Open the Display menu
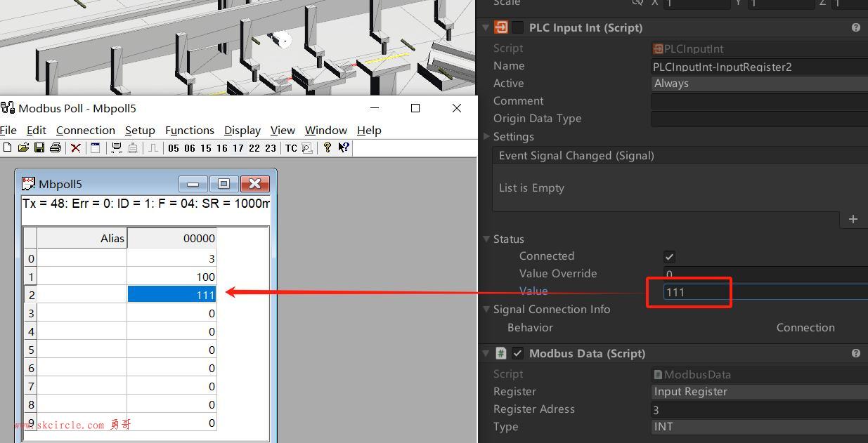This screenshot has width=868, height=443. (x=242, y=130)
